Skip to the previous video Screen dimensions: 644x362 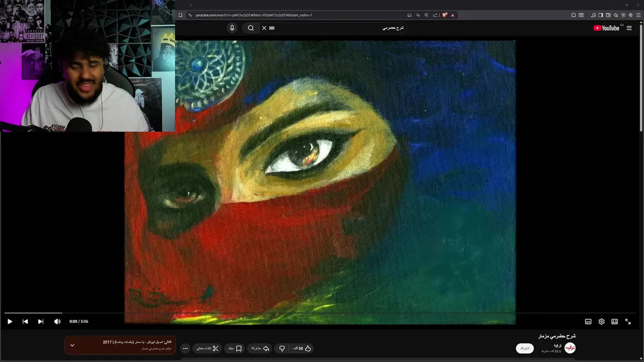click(x=25, y=321)
